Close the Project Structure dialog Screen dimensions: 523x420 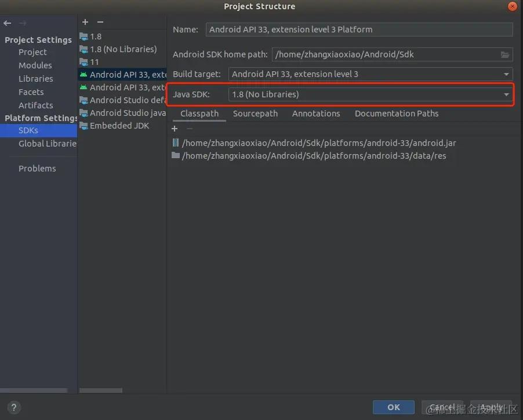(513, 6)
